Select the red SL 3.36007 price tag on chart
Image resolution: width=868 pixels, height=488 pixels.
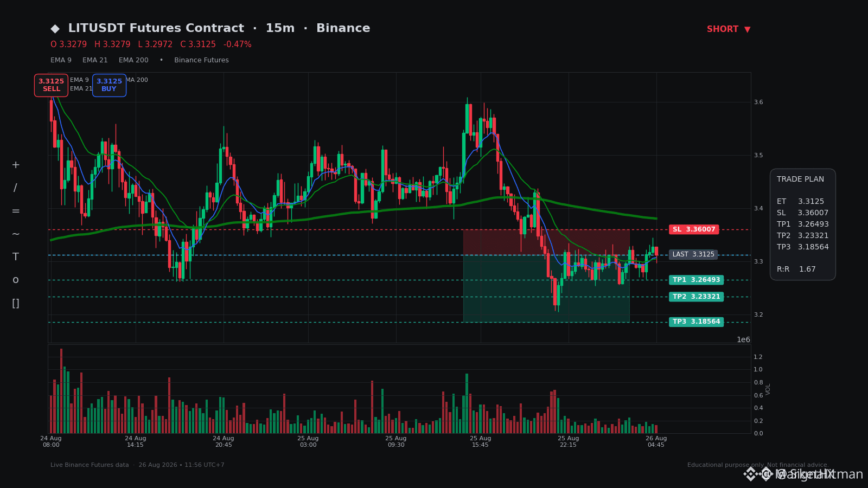click(694, 229)
